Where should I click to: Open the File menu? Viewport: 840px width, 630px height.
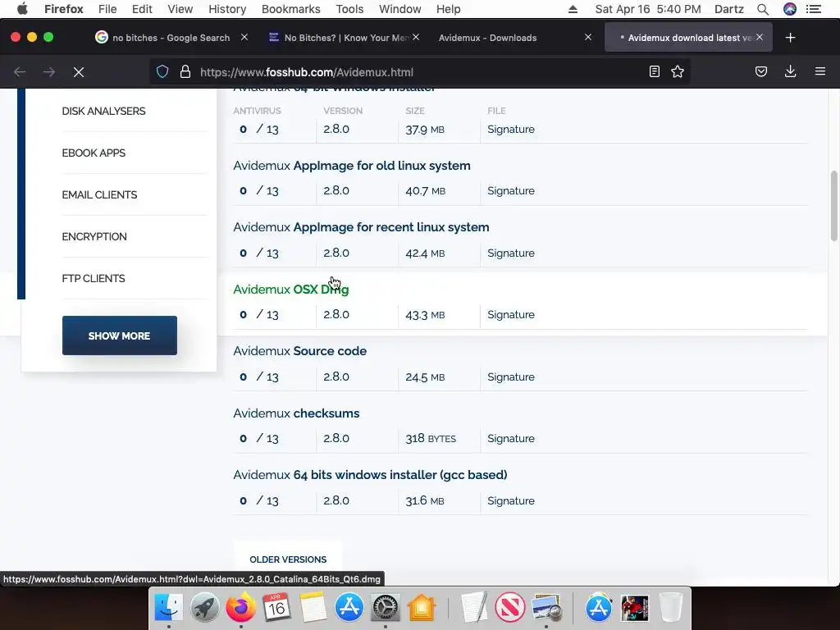107,9
